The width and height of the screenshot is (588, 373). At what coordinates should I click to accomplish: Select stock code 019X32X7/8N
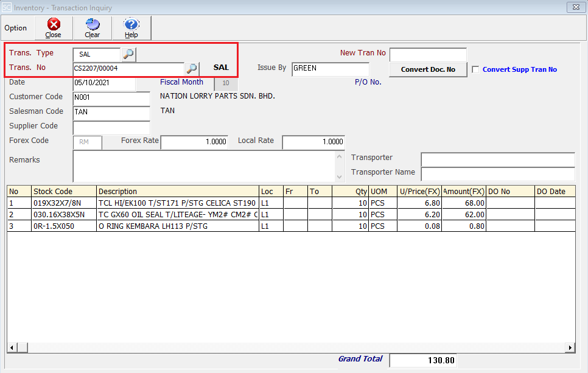click(64, 203)
